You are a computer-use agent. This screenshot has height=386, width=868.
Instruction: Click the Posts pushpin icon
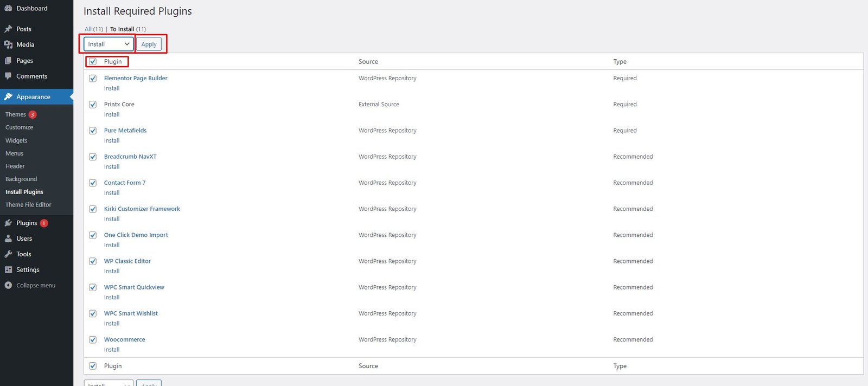pos(8,29)
